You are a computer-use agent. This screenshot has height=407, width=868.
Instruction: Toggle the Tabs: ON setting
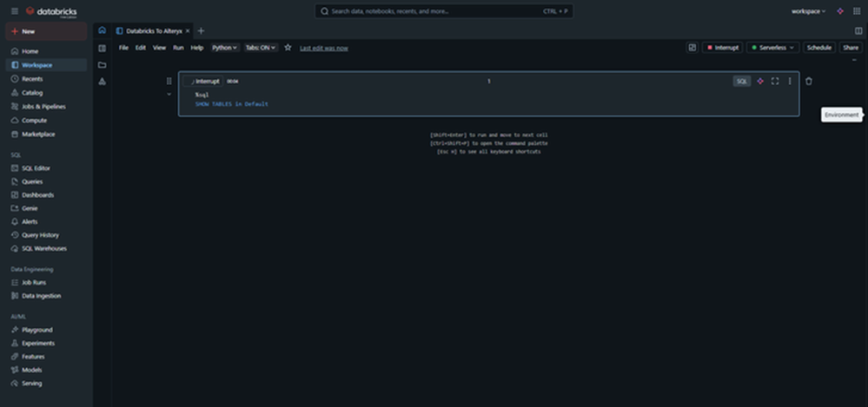click(261, 48)
